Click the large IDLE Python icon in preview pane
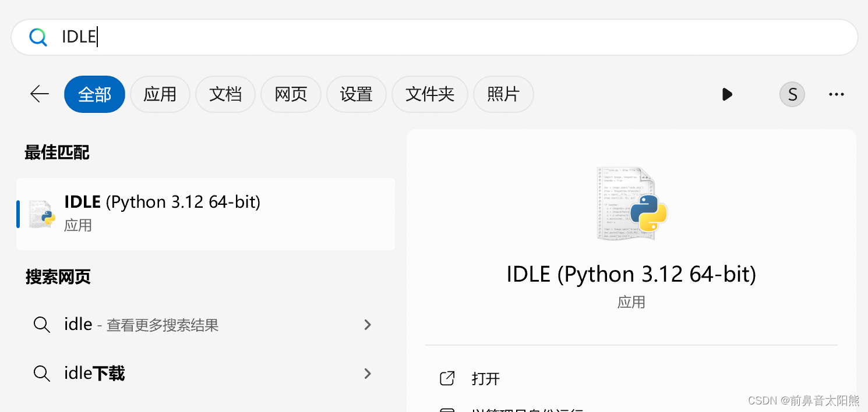Screen dimensions: 868x412 [632, 204]
